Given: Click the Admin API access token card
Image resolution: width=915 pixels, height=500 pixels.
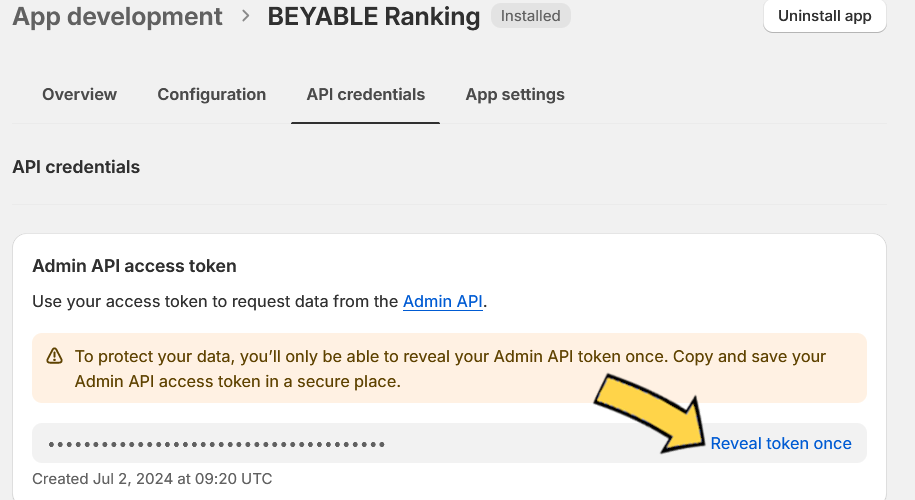Looking at the screenshot, I should (449, 367).
